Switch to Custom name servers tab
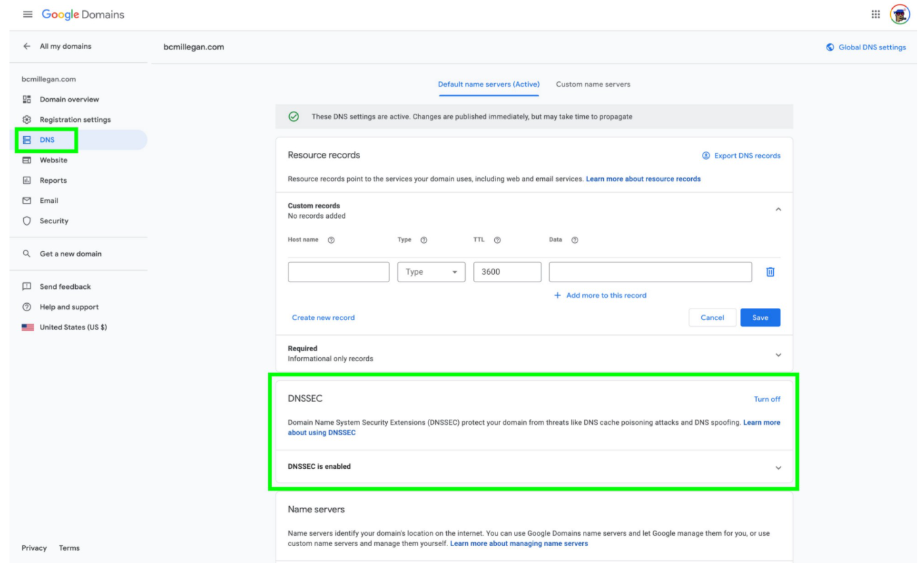This screenshot has height=563, width=924. coord(593,85)
